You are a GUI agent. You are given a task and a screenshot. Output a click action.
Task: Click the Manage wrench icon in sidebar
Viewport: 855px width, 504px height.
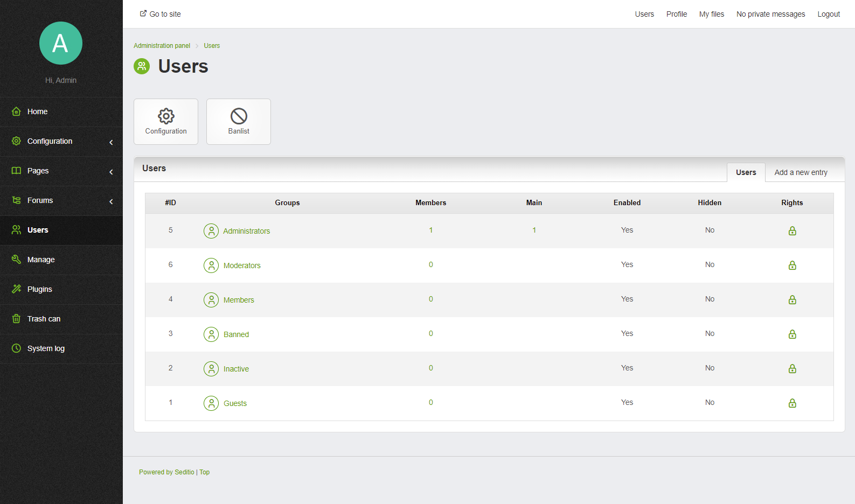click(17, 260)
